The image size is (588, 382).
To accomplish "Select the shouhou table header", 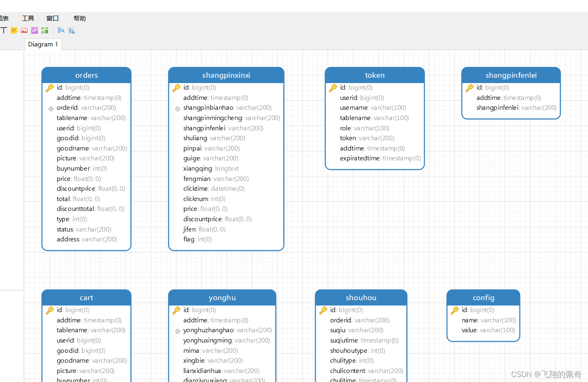I will point(361,298).
